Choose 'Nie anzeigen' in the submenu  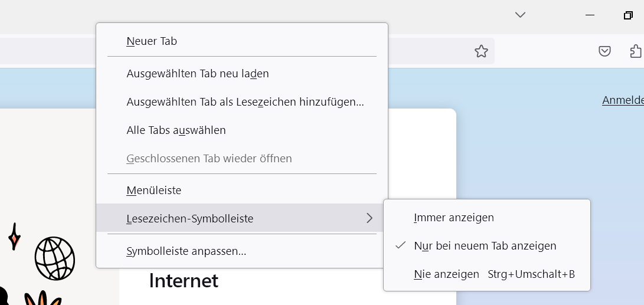coord(447,274)
